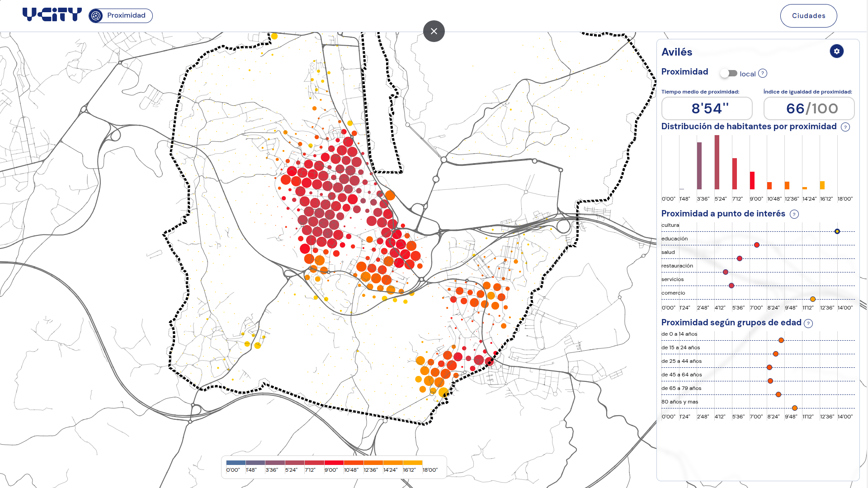Open help icon next to local toggle
The width and height of the screenshot is (868, 488).
click(763, 73)
